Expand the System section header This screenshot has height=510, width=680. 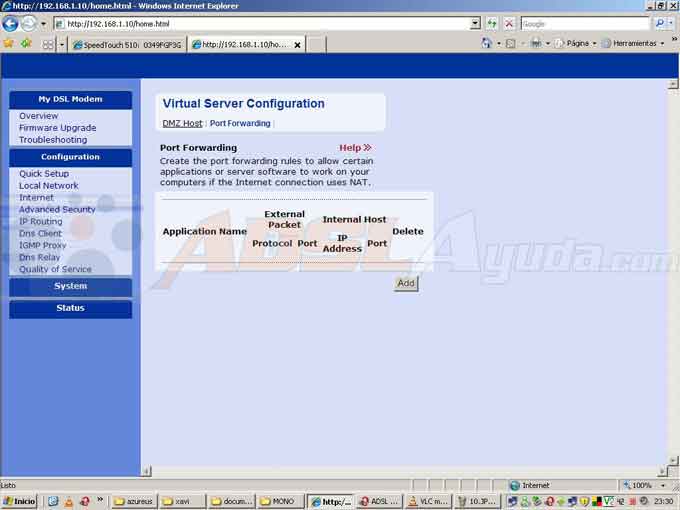pyautogui.click(x=70, y=287)
